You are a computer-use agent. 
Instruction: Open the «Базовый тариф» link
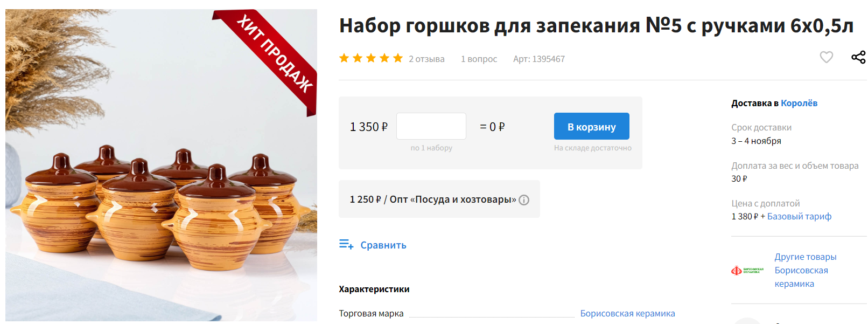tap(799, 216)
